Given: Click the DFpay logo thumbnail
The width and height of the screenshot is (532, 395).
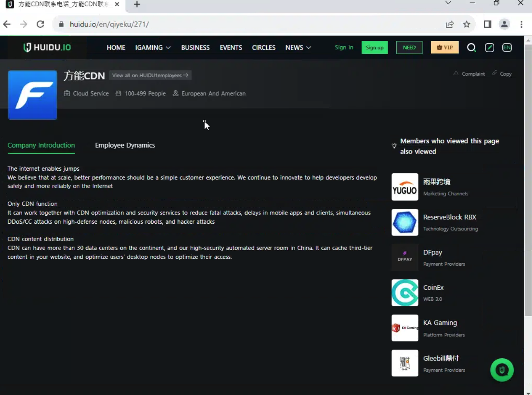Looking at the screenshot, I should (405, 257).
